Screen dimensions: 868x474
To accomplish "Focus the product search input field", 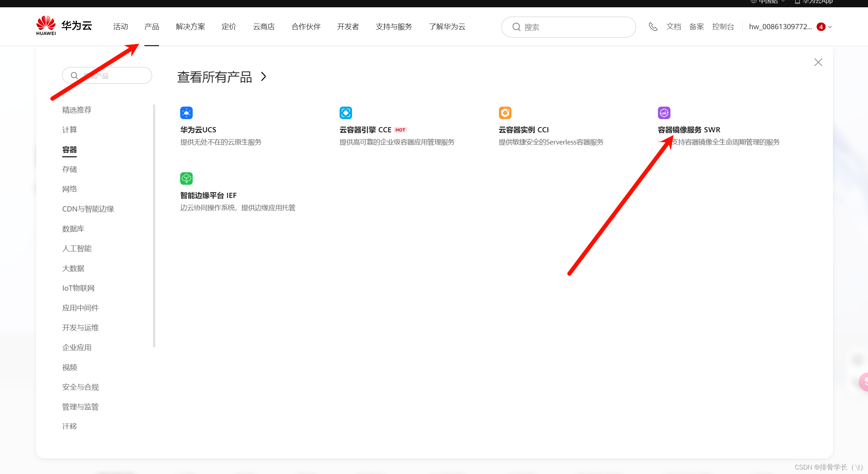I will [x=107, y=75].
